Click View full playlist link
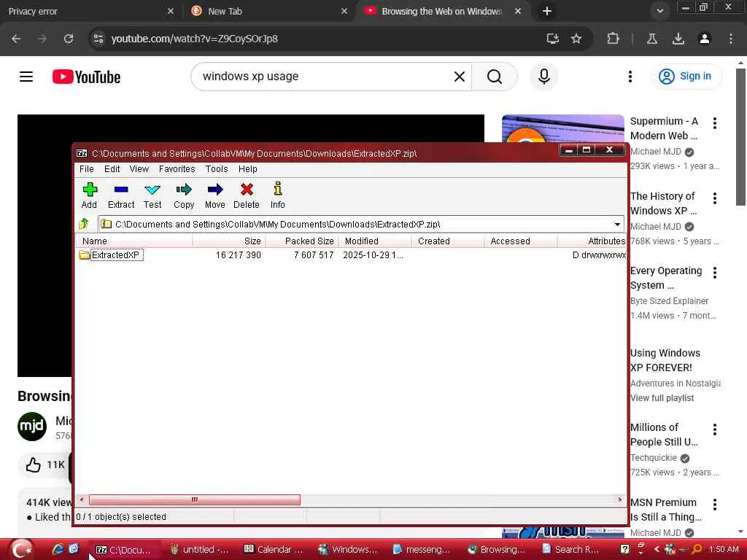Image resolution: width=747 pixels, height=560 pixels. pos(662,398)
